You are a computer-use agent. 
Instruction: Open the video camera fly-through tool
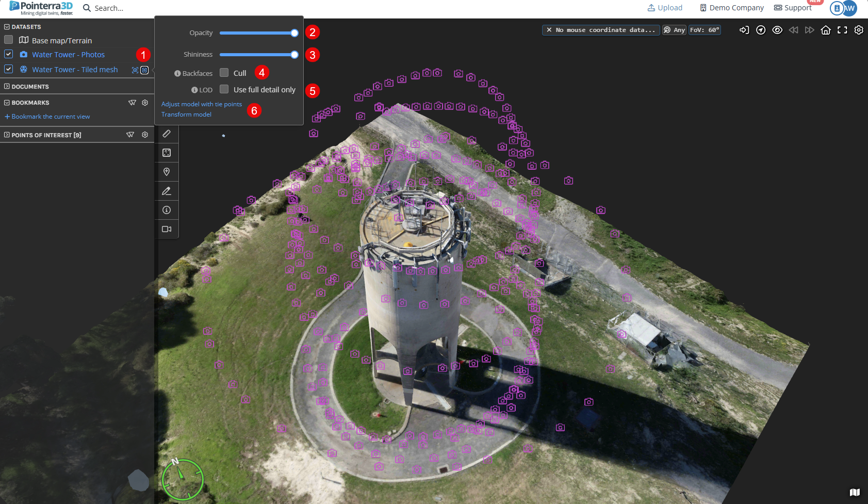tap(167, 229)
